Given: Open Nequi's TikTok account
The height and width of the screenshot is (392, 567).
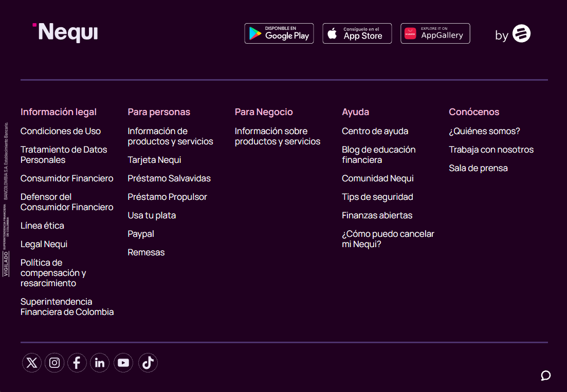Looking at the screenshot, I should tap(148, 363).
